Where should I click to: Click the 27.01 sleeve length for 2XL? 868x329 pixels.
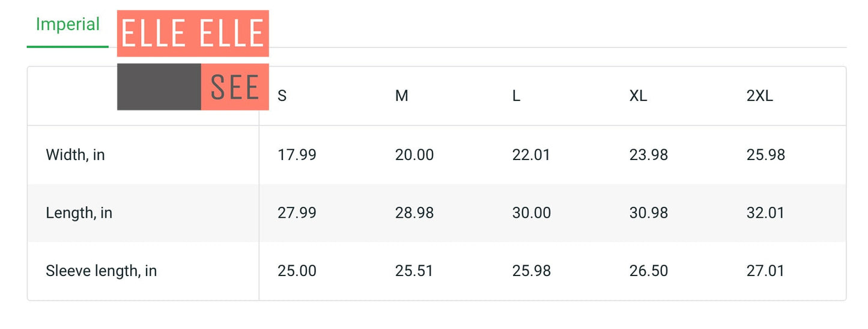pos(765,271)
